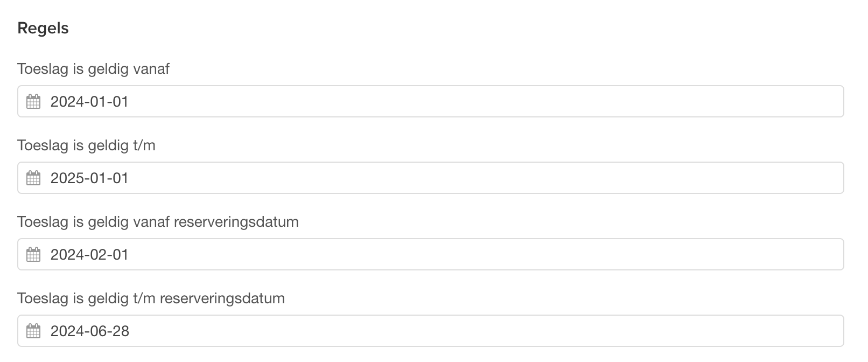Viewport: 868px width, 362px height.
Task: Click the date text 2024-01-01
Action: pos(89,101)
